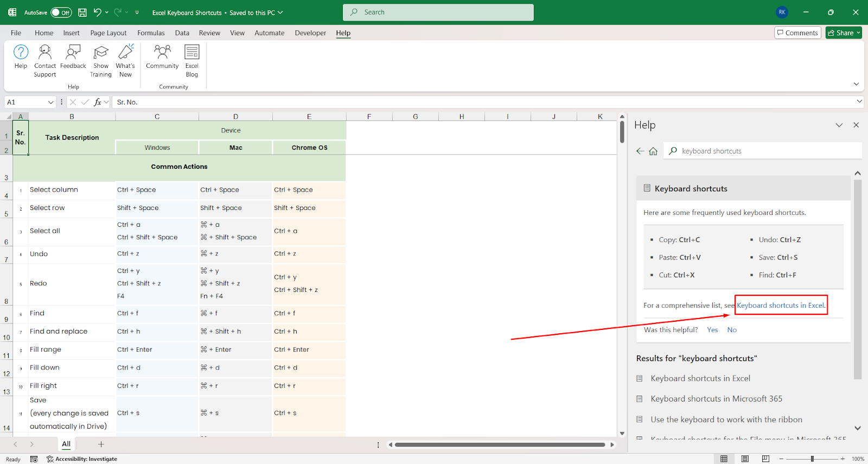Screen dimensions: 868x464
Task: Zoom out with minus button
Action: 781,459
